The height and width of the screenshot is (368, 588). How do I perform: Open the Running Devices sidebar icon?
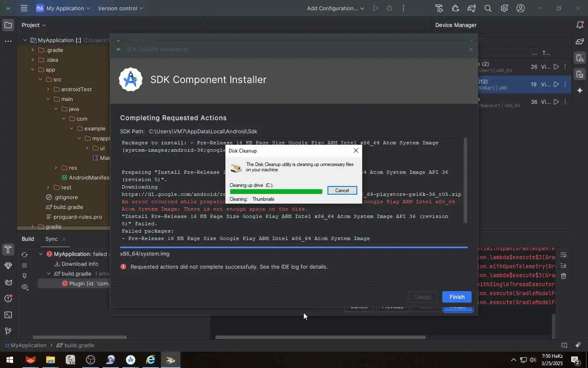[580, 74]
